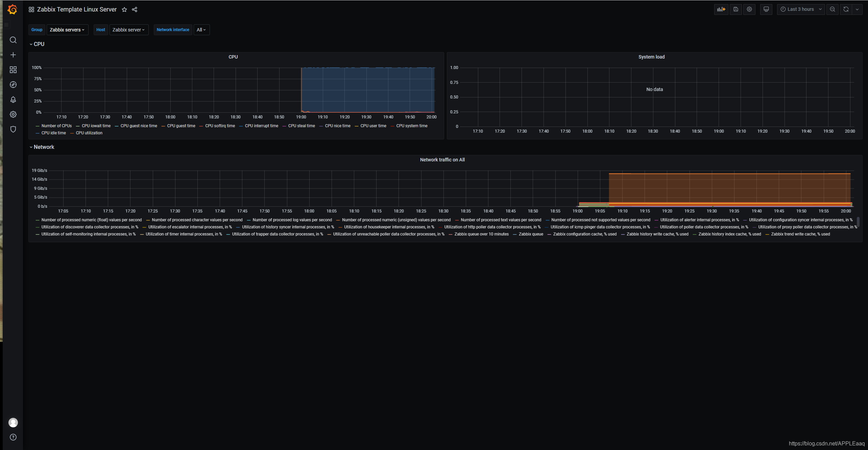Screen dimensions: 868x450
Task: Collapse the CPU row
Action: pyautogui.click(x=37, y=44)
